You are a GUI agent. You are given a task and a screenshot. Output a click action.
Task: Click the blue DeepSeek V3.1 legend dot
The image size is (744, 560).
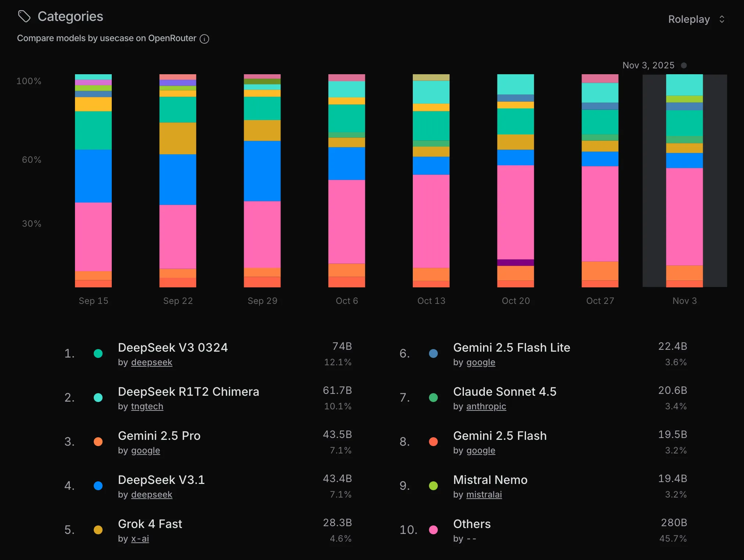98,486
